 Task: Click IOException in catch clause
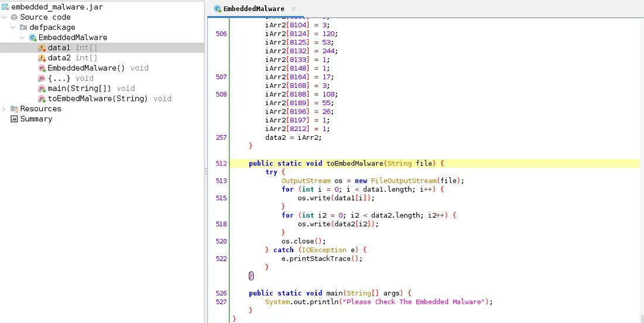click(x=324, y=250)
